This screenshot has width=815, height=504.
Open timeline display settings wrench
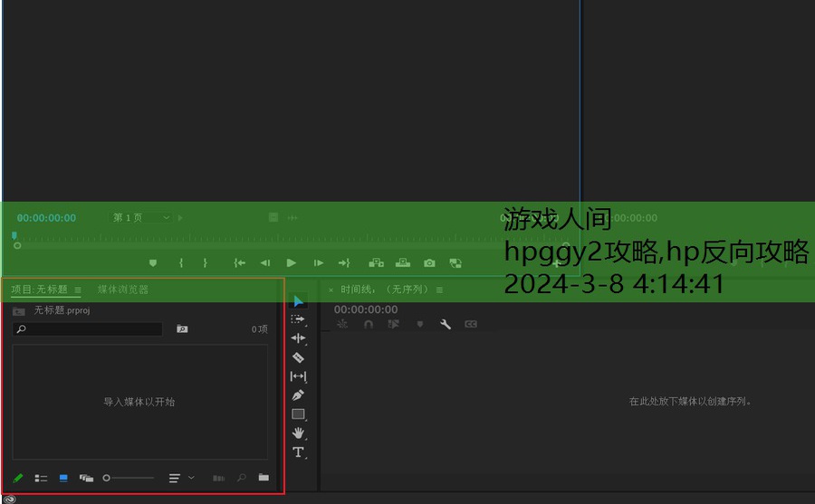[446, 324]
